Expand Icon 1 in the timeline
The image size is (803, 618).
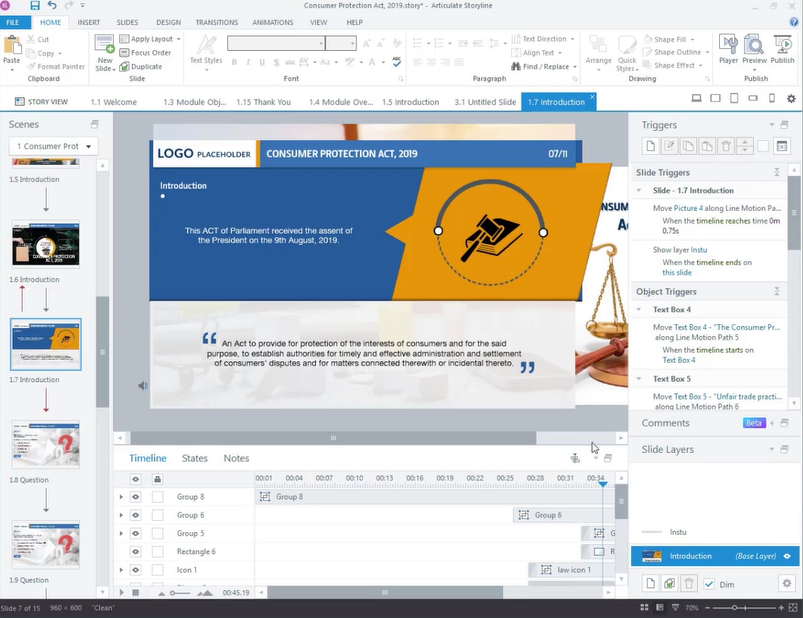[x=121, y=570]
